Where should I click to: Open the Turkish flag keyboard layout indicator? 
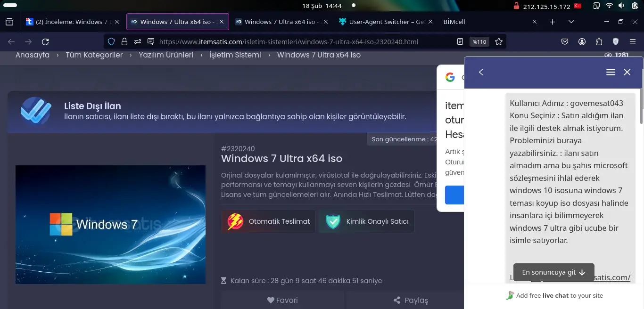pos(577,6)
